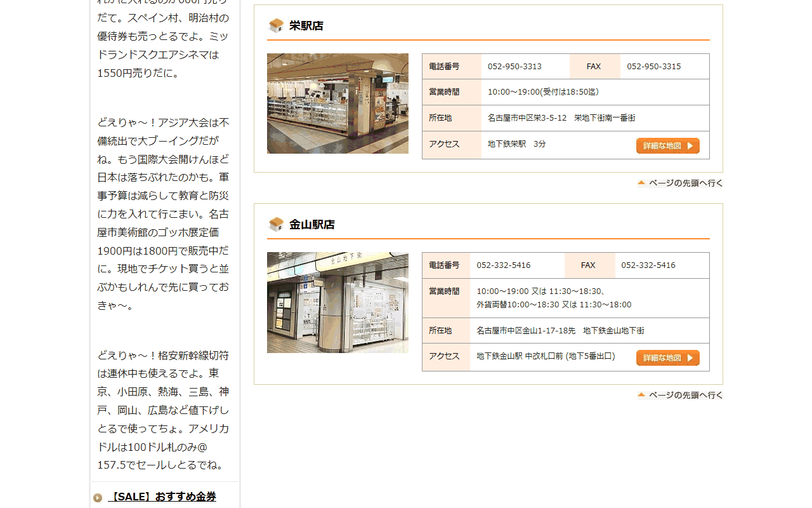This screenshot has width=812, height=508.
Task: Select 金山駅店 phone number 052-332-5416
Action: click(x=504, y=265)
